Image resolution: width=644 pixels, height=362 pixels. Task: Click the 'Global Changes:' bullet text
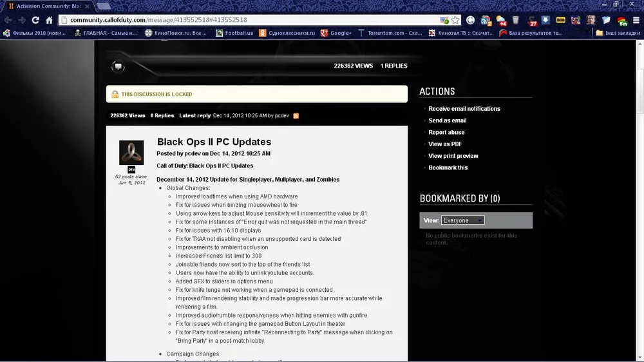coord(187,188)
